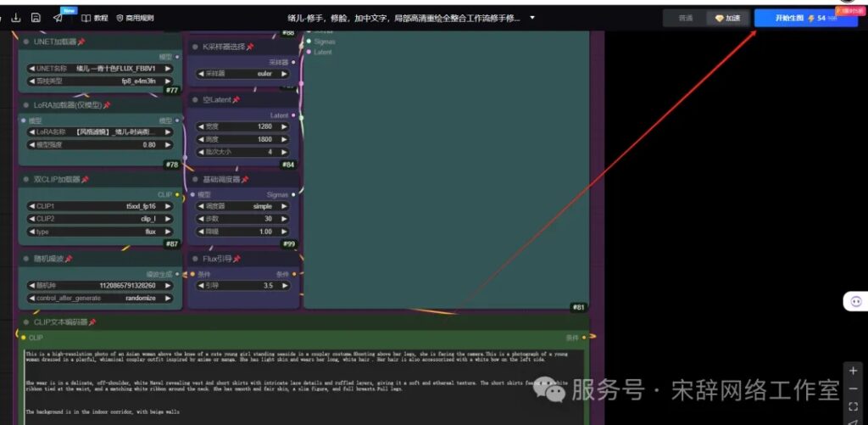Open the control_after_generate randomize selector

click(100, 298)
